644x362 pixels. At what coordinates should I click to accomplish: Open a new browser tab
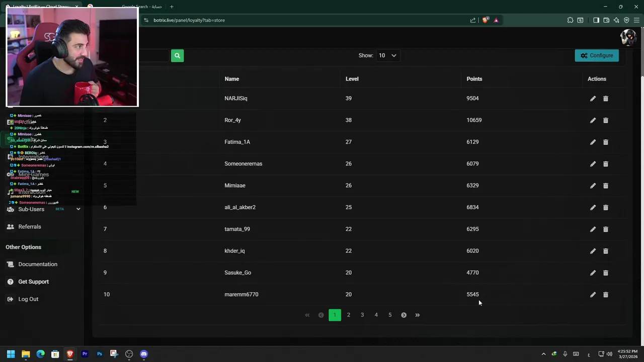172,7
